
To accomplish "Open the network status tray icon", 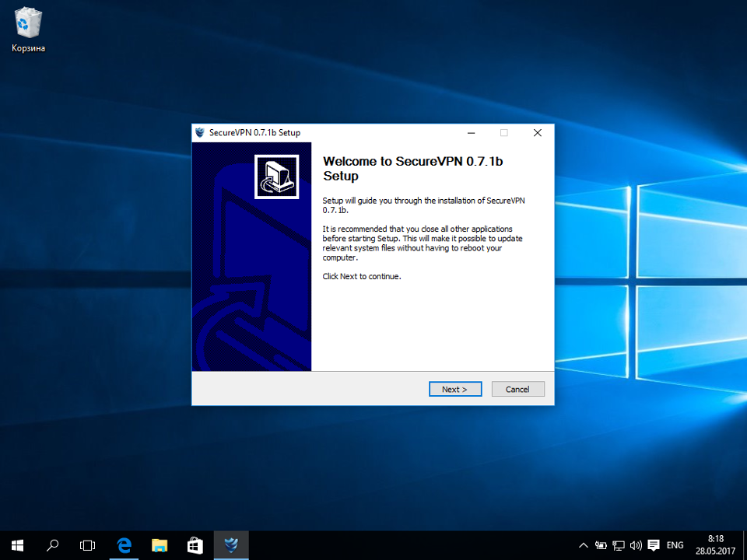I will [619, 545].
